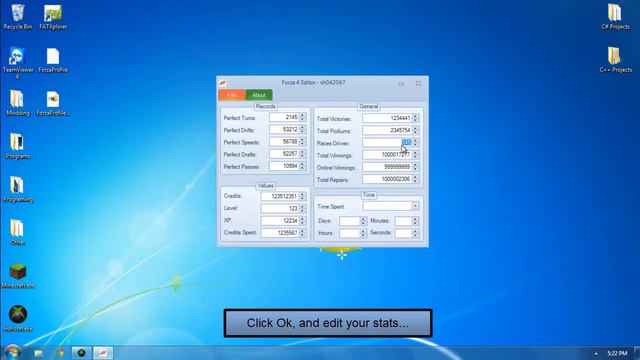Click the Perfect Drifts spinner arrows
Screen dimensions: 640x360
tap(302, 130)
